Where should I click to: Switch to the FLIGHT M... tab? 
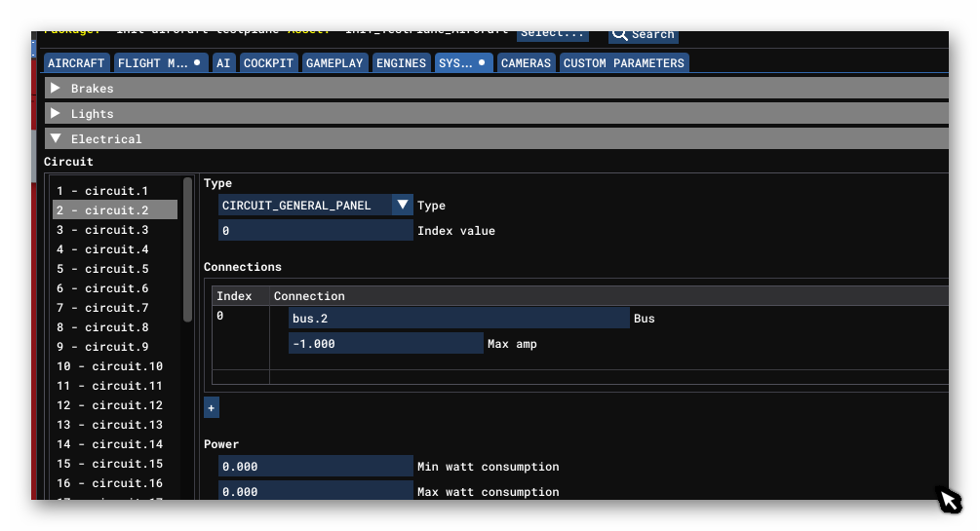(x=159, y=63)
